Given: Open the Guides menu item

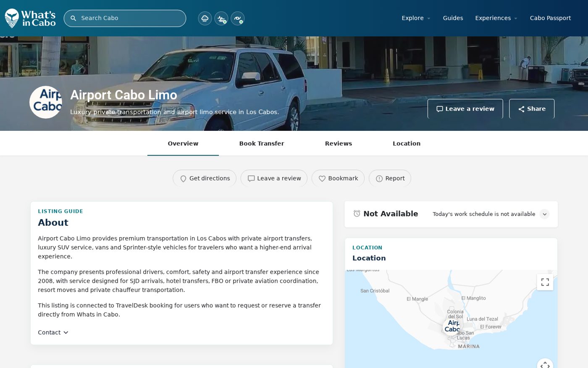Looking at the screenshot, I should pyautogui.click(x=453, y=18).
